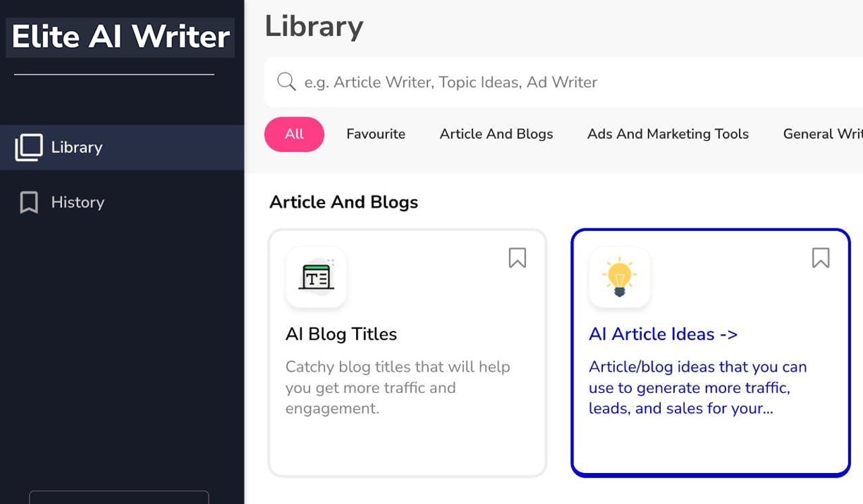
Task: Toggle favourite bookmark on AI Article Ideas card
Action: click(x=821, y=258)
